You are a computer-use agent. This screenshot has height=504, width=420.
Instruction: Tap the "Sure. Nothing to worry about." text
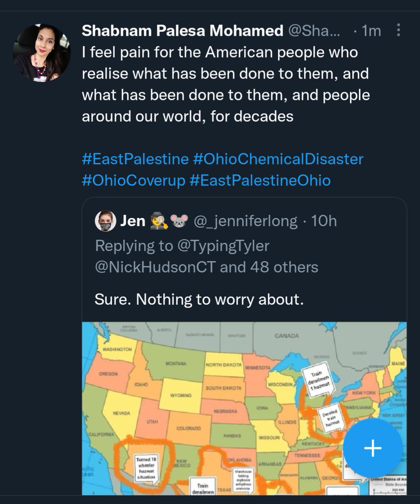[198, 299]
